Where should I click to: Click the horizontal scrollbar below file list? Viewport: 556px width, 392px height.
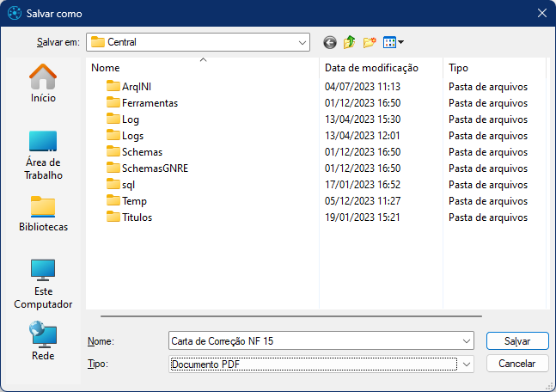pyautogui.click(x=290, y=316)
